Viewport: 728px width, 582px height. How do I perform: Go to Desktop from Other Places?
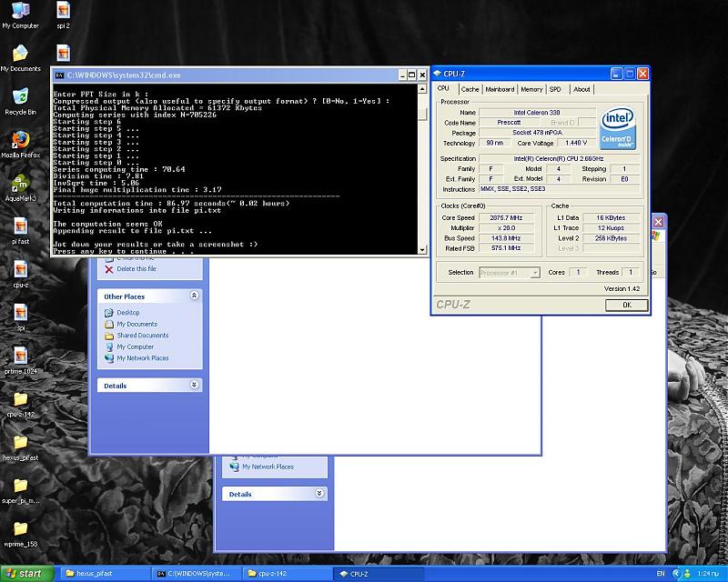coord(128,312)
